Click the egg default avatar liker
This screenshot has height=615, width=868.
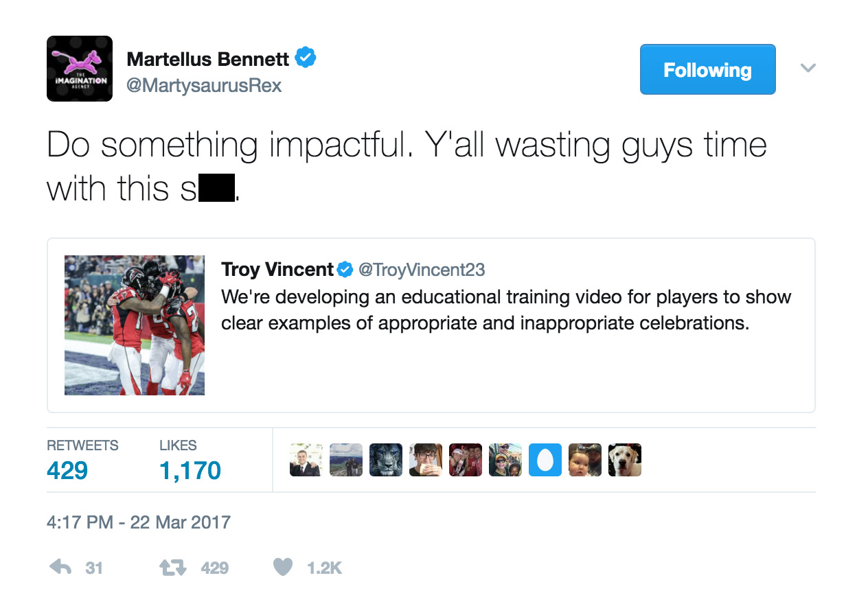(x=545, y=460)
